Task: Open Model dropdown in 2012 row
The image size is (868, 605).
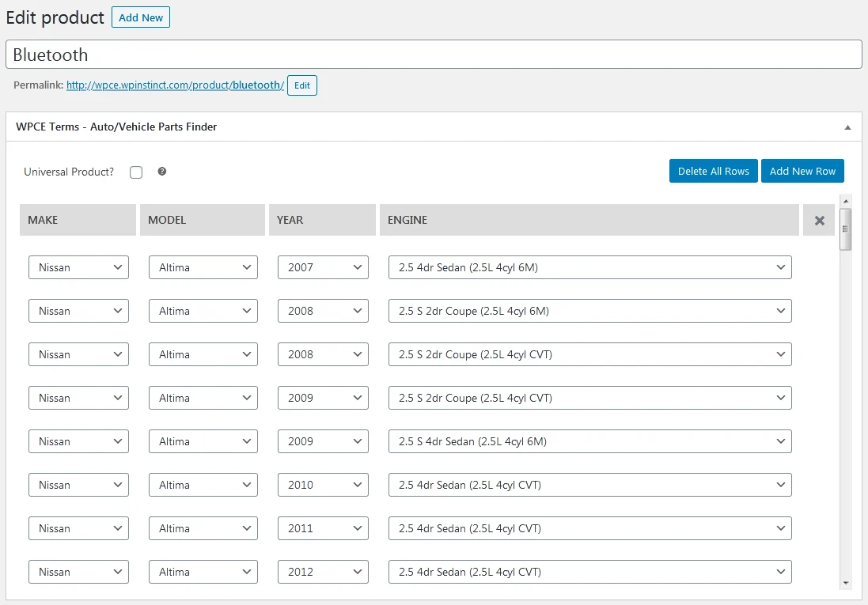Action: pos(203,572)
